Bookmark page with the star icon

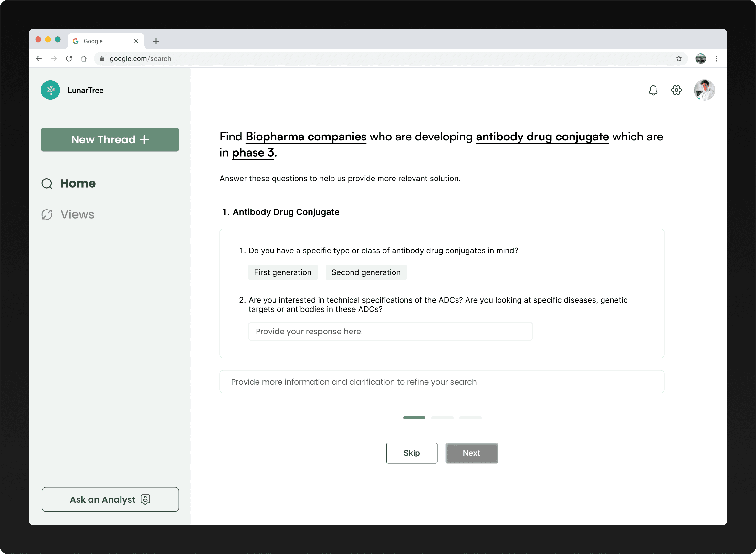coord(678,59)
